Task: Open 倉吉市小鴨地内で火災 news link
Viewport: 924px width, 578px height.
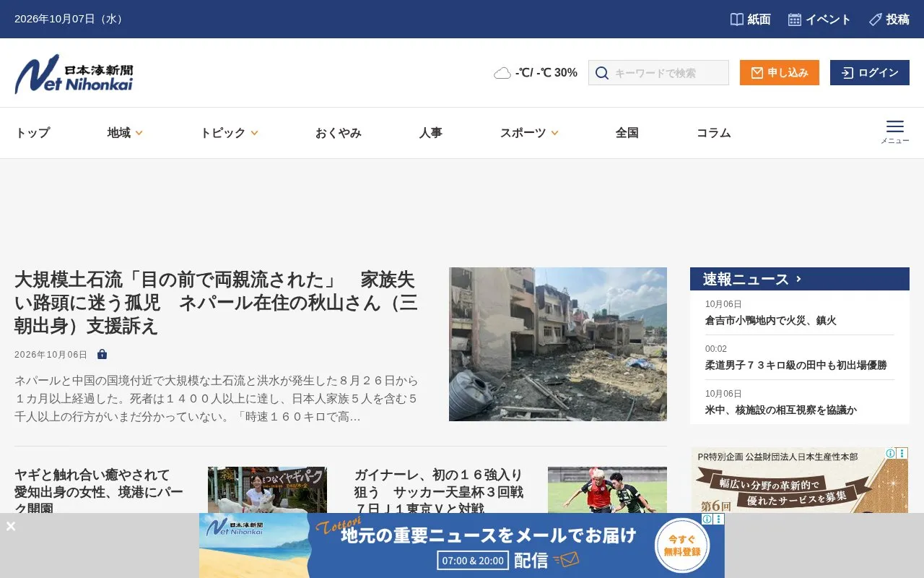Action: click(x=771, y=320)
